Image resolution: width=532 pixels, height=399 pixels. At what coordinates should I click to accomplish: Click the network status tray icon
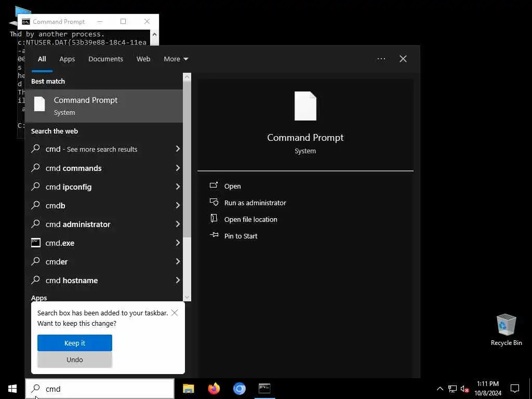[452, 389]
